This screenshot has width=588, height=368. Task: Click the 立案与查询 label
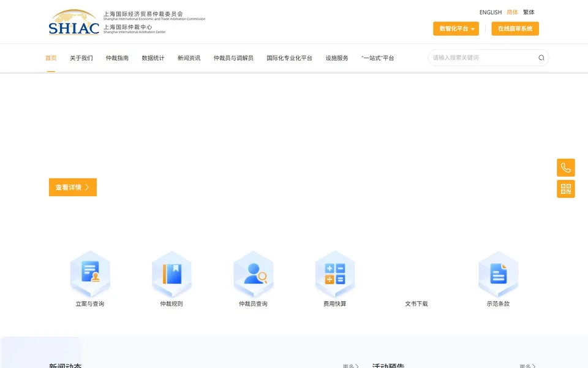(x=90, y=304)
